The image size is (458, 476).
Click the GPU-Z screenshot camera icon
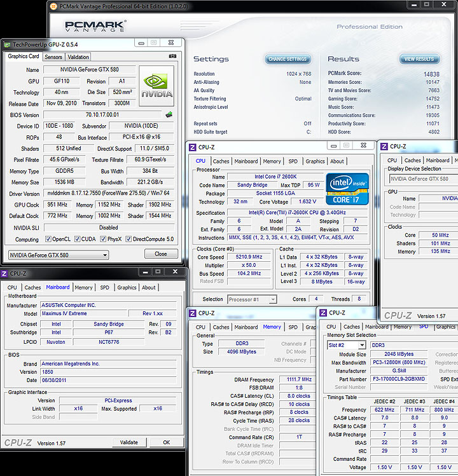(172, 56)
